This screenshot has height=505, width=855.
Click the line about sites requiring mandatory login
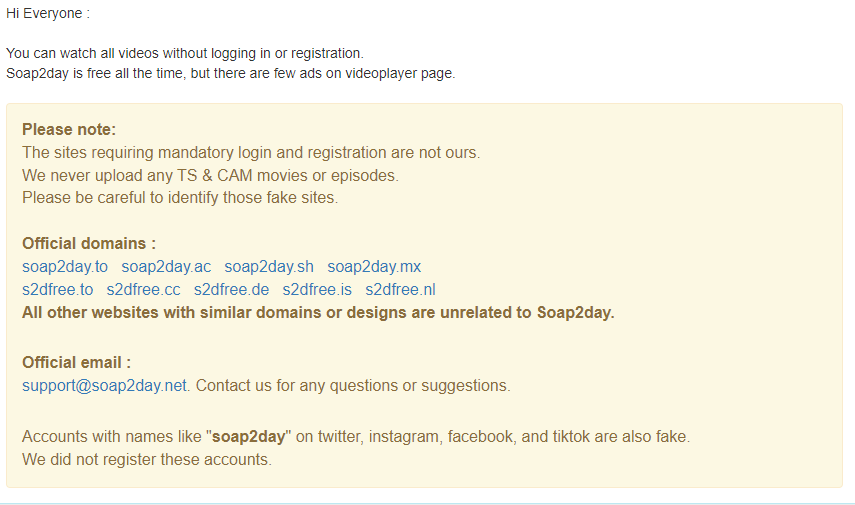tap(251, 153)
